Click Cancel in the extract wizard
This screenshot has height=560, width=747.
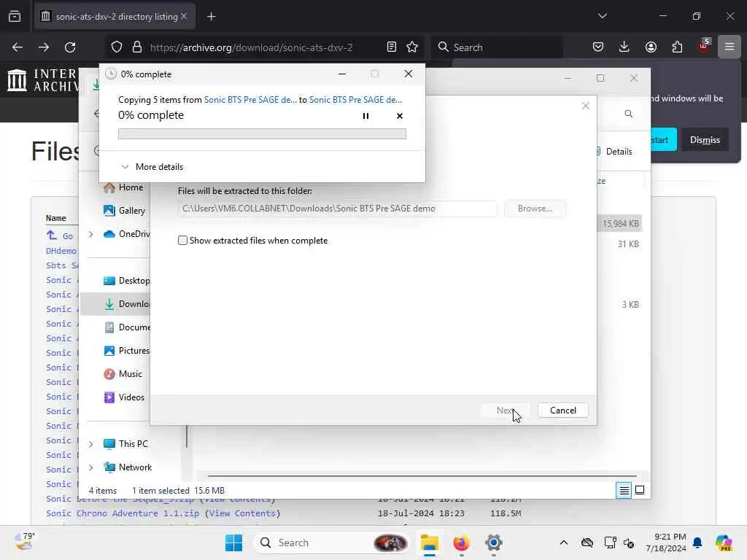tap(562, 411)
